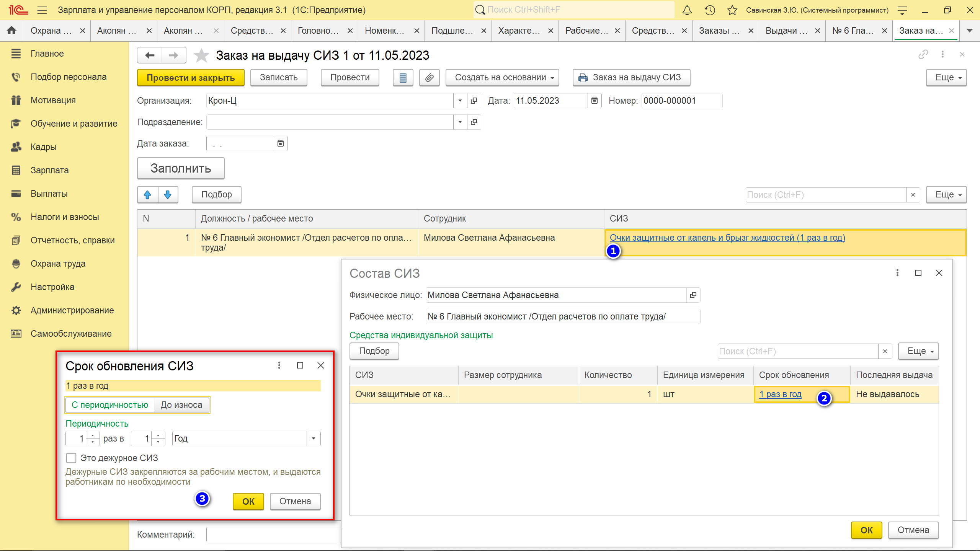Click the favorites star in title bar
This screenshot has height=551, width=980.
point(732,10)
